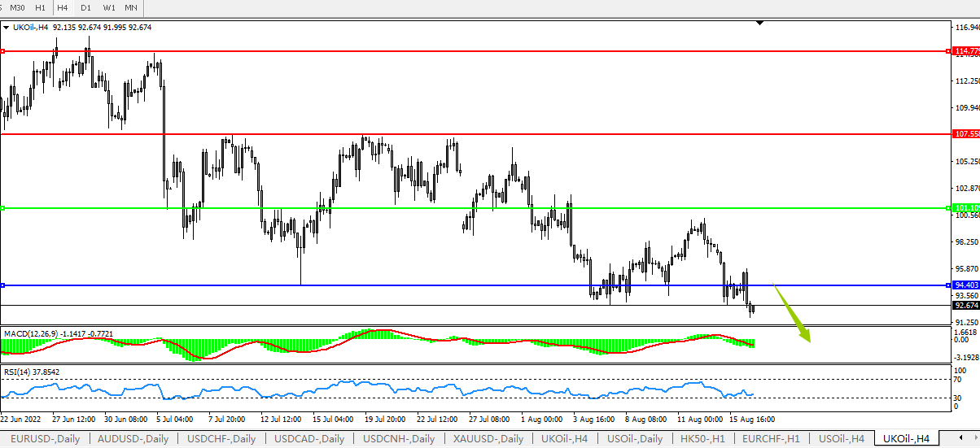Go to the HK50-,H1 tab

point(702,439)
